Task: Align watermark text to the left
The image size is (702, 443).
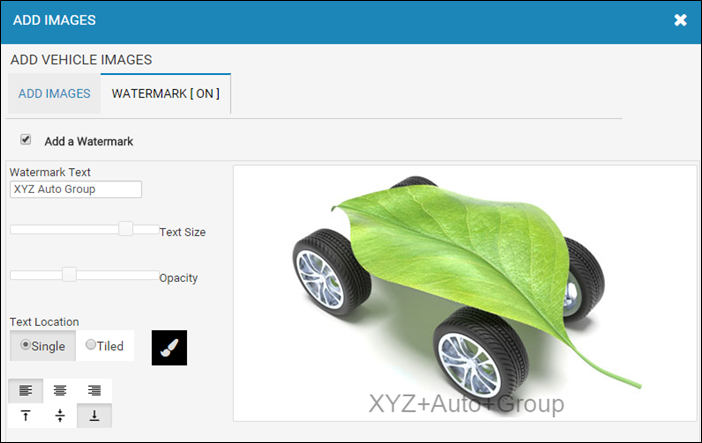Action: coord(26,391)
